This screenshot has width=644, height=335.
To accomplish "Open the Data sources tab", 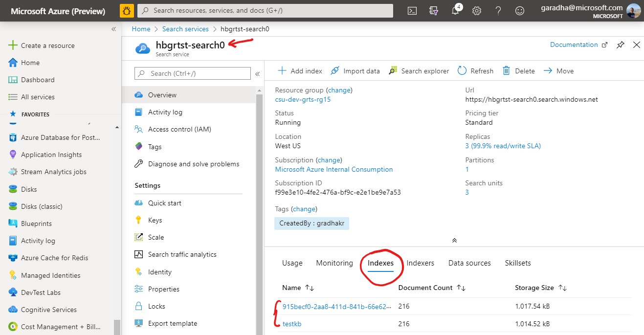I will [469, 263].
